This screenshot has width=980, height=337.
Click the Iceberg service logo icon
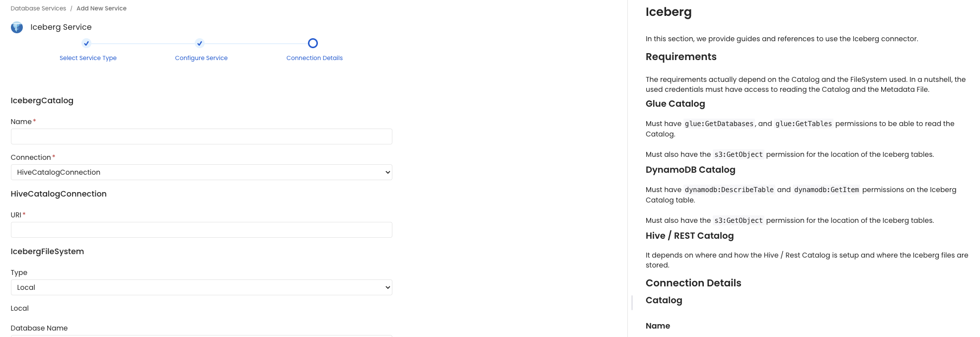coord(17,27)
